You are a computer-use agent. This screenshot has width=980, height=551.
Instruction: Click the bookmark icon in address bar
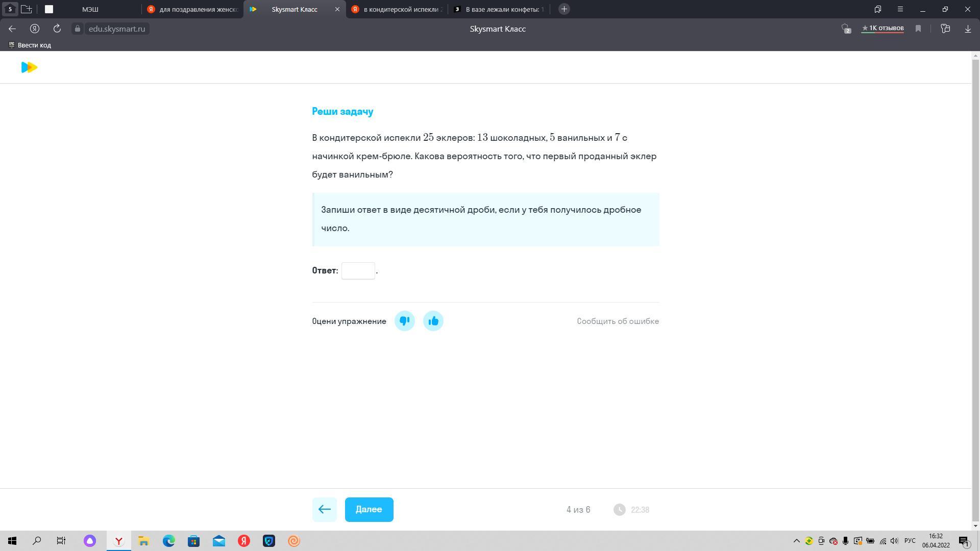click(918, 29)
